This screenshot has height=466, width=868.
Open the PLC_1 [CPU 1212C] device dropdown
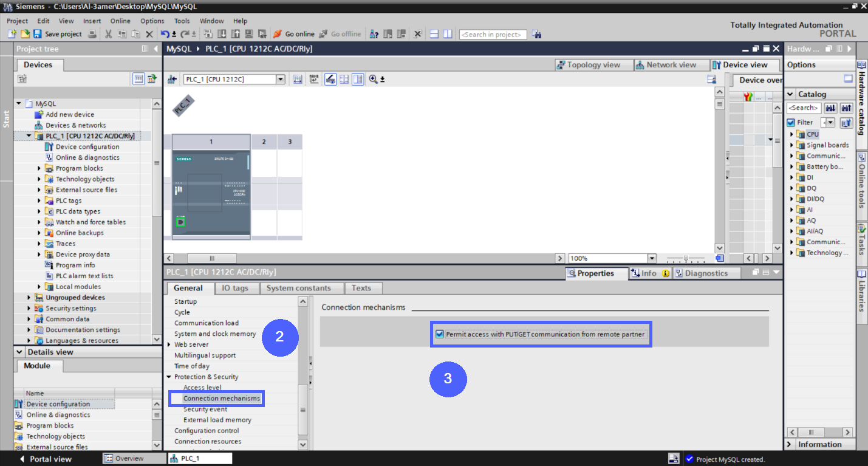[281, 79]
